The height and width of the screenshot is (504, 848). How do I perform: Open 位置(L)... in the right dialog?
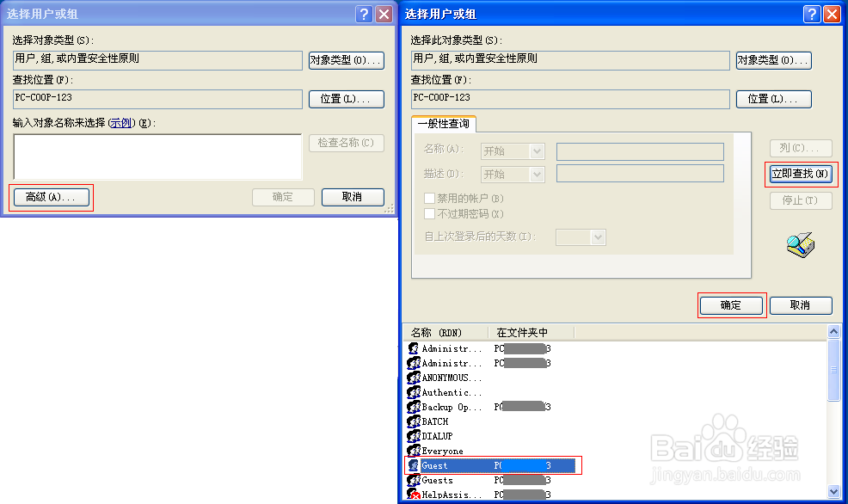pos(773,99)
